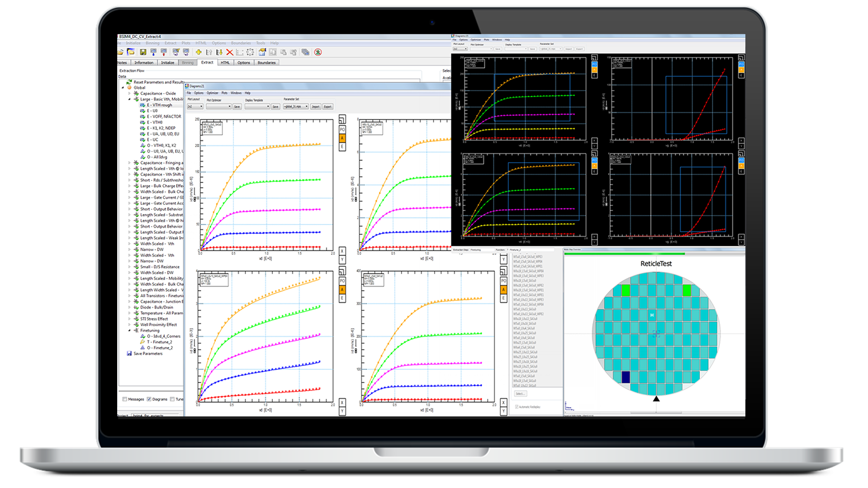Toggle the Automatic Redisplay checkbox

516,407
